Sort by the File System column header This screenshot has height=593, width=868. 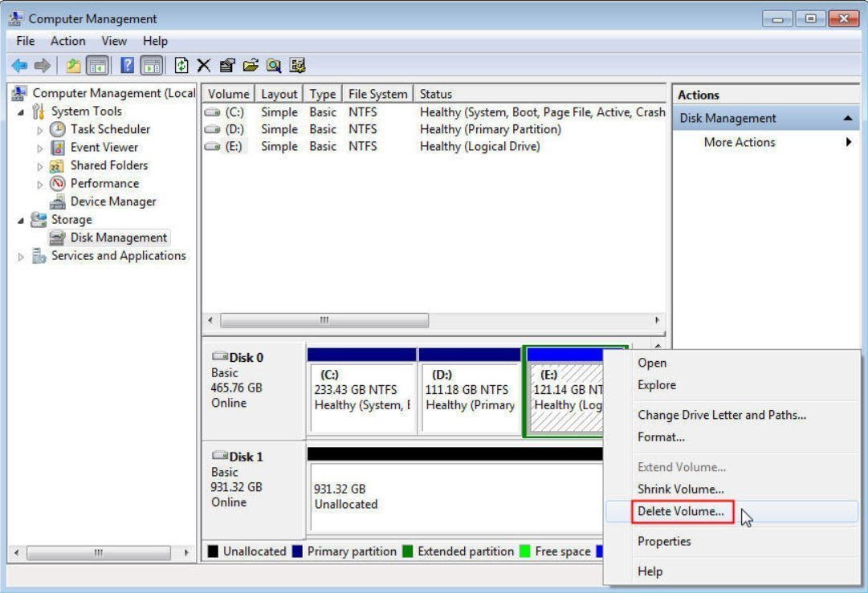[x=377, y=94]
